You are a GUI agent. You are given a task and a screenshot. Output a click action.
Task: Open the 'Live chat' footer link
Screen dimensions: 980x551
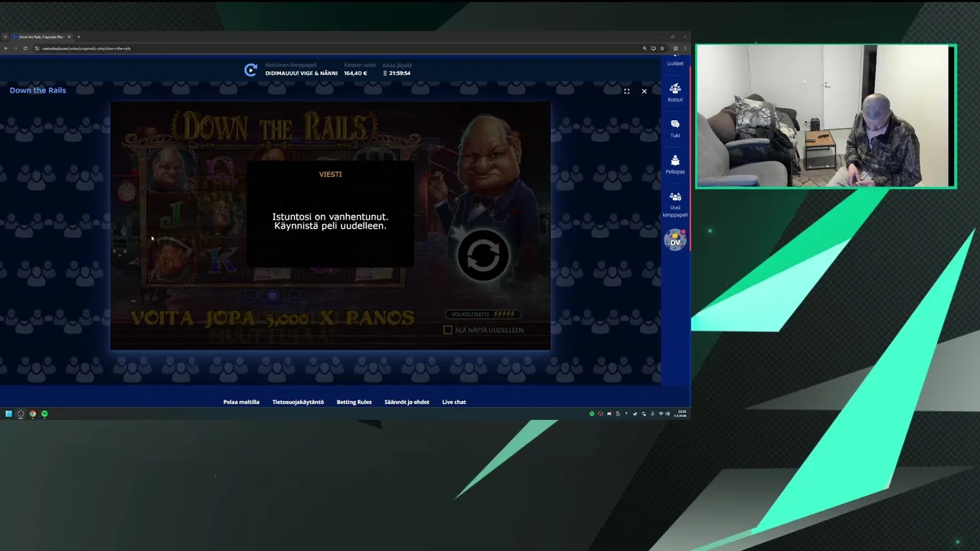(x=454, y=402)
